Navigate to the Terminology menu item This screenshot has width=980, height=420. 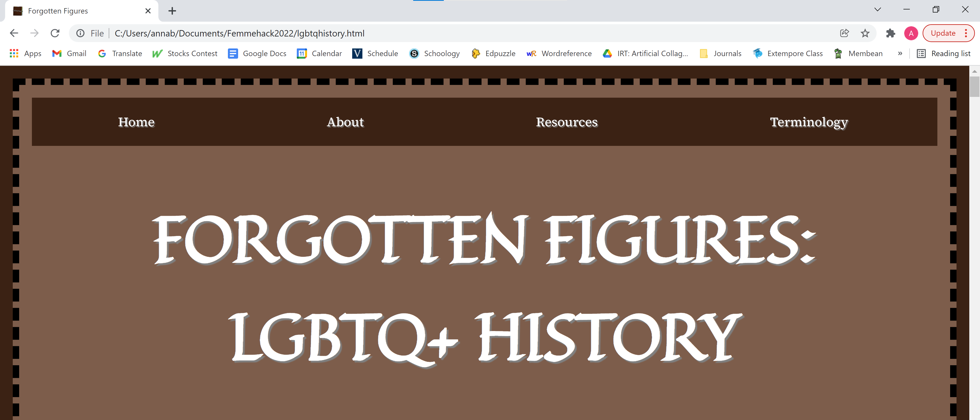(809, 122)
